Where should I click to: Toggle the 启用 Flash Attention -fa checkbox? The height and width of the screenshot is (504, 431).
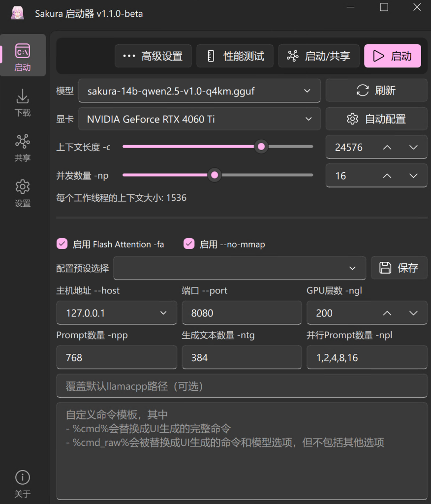(62, 244)
